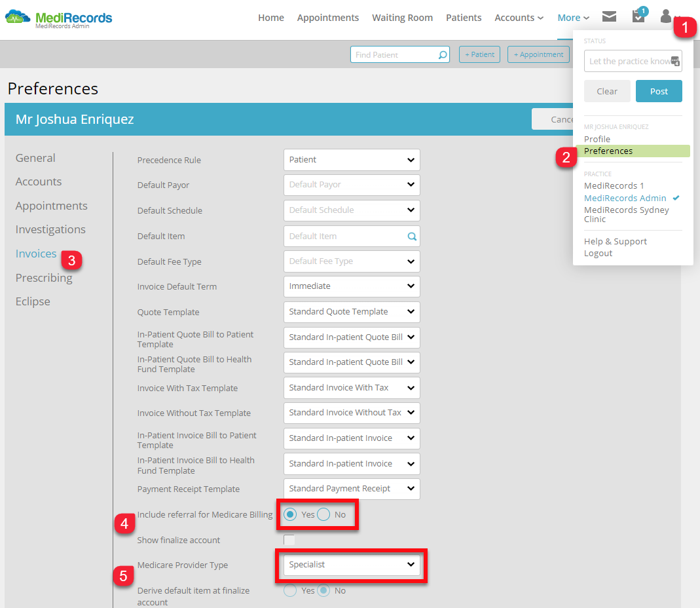This screenshot has height=608, width=700.
Task: Open the Default Payor dropdown
Action: (x=352, y=185)
